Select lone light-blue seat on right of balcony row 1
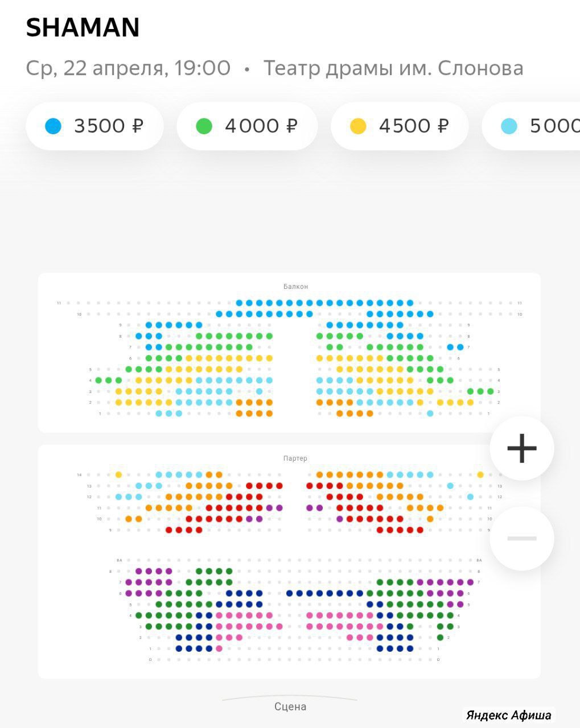Screen dimensions: 580x728 click(x=430, y=413)
